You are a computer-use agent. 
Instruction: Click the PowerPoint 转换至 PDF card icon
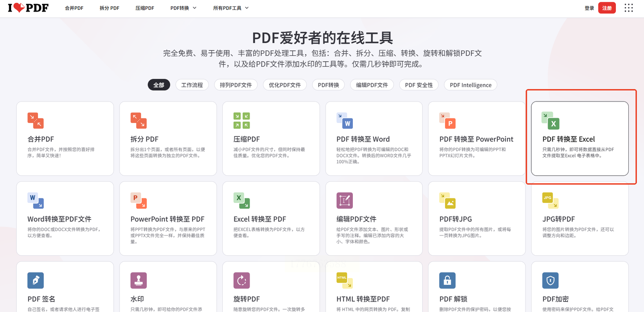click(x=139, y=201)
